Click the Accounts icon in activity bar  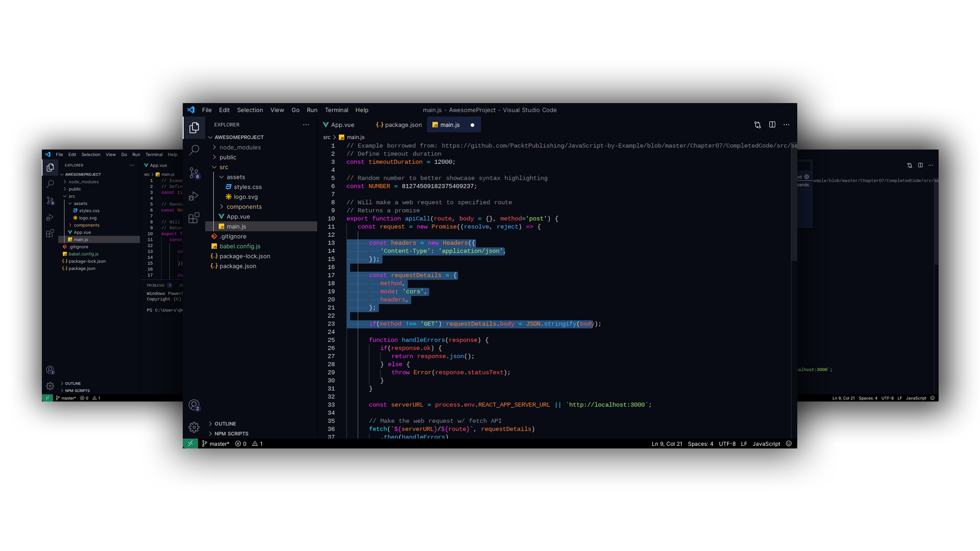tap(194, 406)
